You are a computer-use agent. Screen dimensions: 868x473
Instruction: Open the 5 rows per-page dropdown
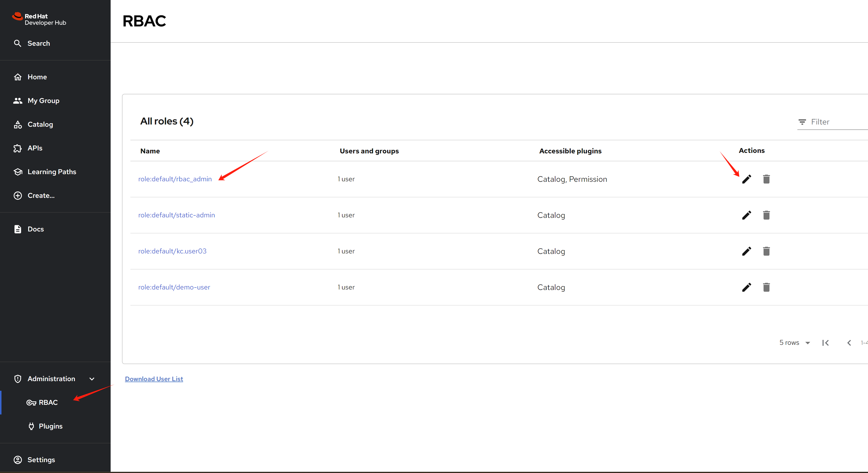point(795,343)
